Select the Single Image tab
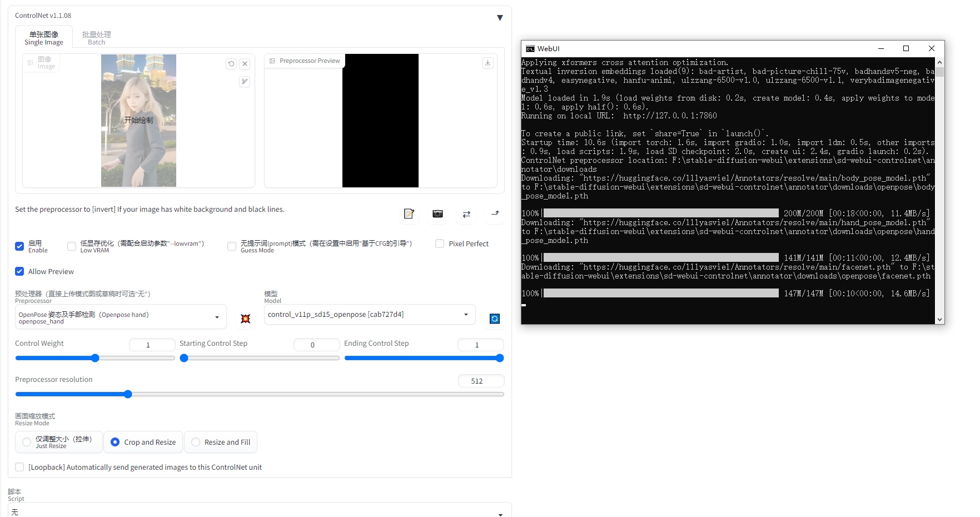980x517 pixels. 44,37
